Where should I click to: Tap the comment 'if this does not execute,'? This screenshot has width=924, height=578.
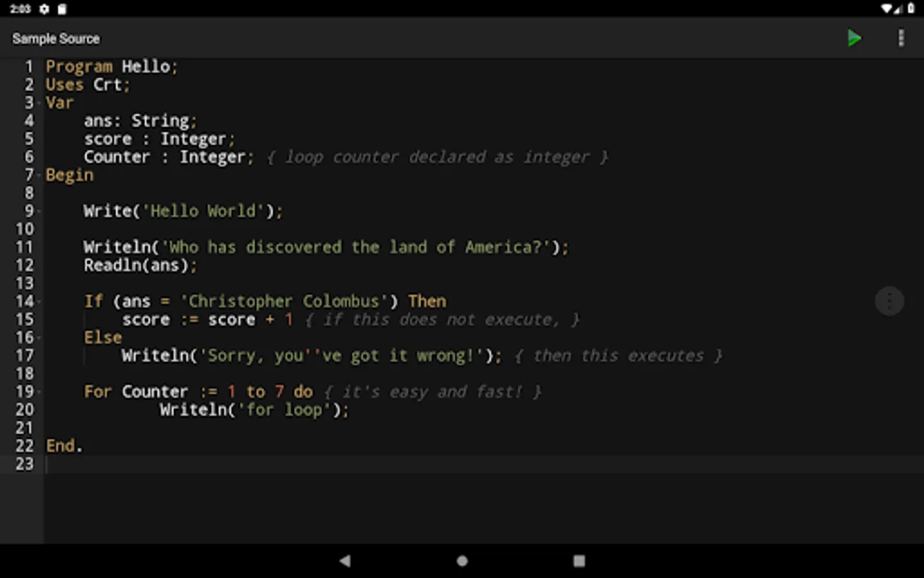(x=441, y=320)
